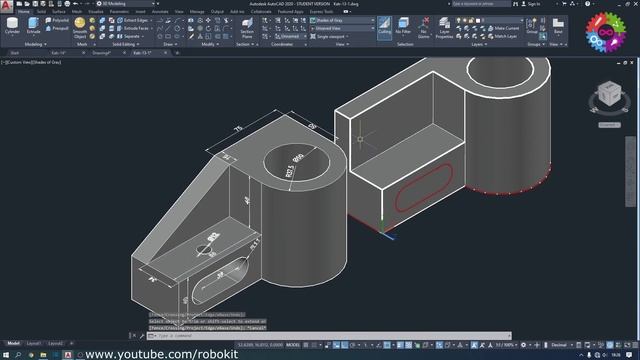The height and width of the screenshot is (360, 640).
Task: Switch to the Home ribbon tab
Action: point(24,12)
